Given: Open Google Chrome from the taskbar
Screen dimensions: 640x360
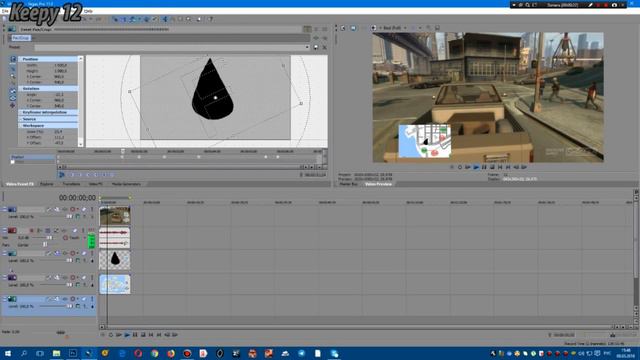Looking at the screenshot, I should point(154,353).
